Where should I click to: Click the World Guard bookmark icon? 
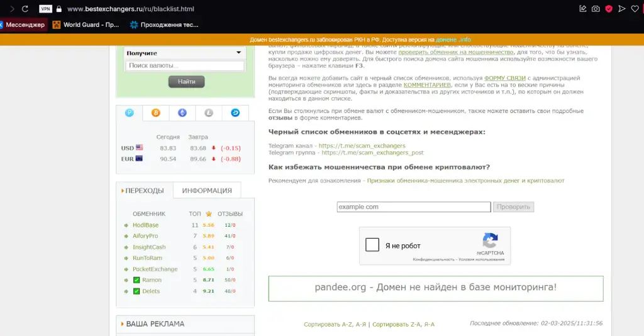tap(56, 24)
